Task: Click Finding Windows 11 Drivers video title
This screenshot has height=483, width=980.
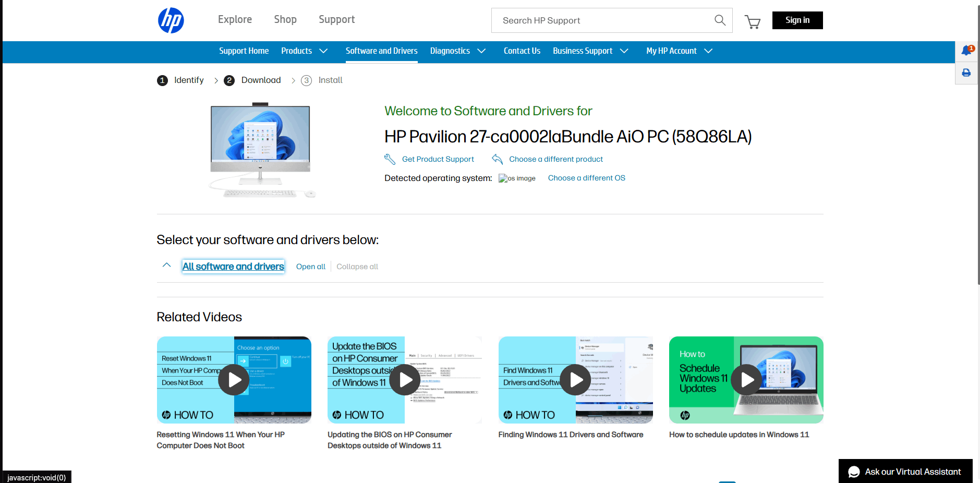Action: coord(571,434)
